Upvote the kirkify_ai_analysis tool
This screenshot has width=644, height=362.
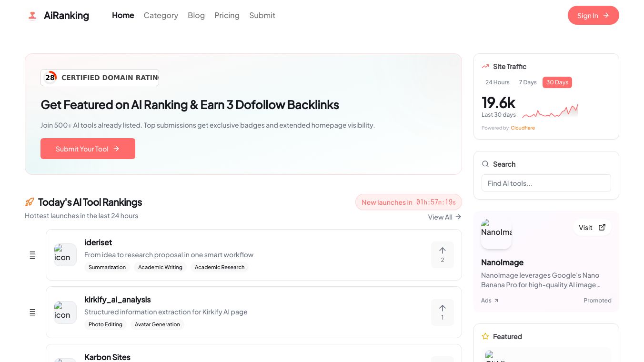click(442, 312)
